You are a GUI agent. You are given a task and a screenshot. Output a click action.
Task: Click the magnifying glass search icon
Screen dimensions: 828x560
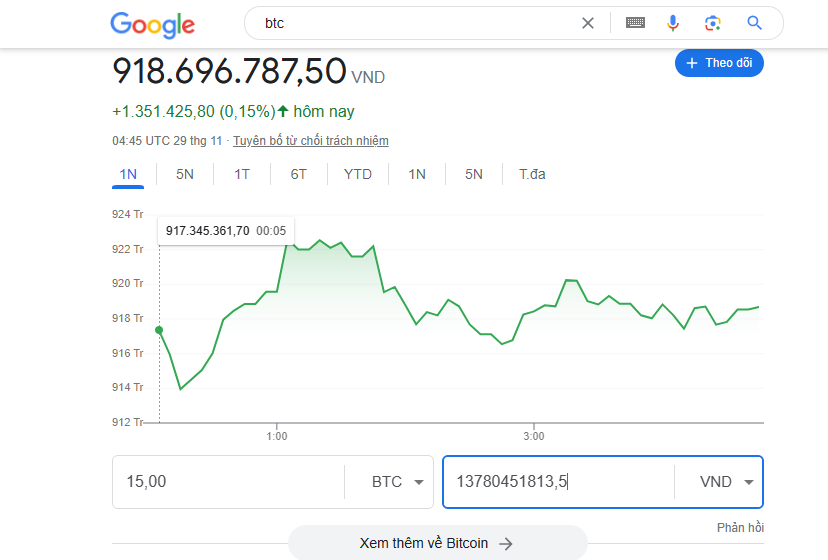(754, 23)
